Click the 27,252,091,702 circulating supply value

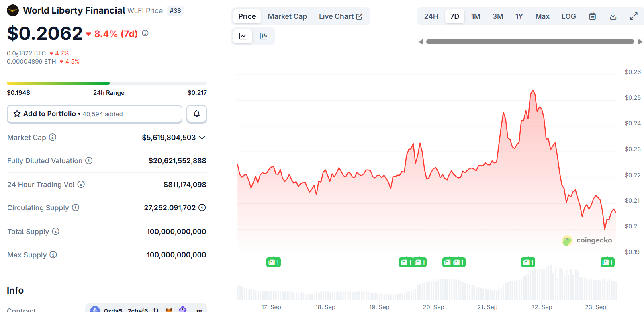pyautogui.click(x=170, y=208)
